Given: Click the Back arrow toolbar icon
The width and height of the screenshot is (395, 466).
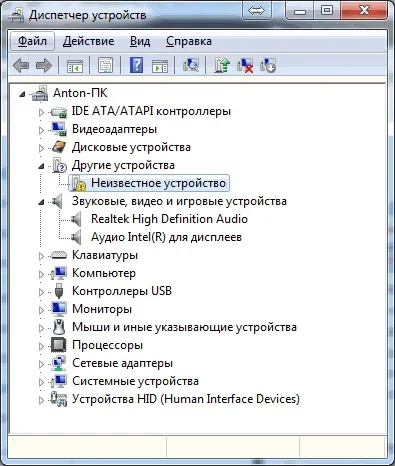Looking at the screenshot, I should pyautogui.click(x=21, y=65).
